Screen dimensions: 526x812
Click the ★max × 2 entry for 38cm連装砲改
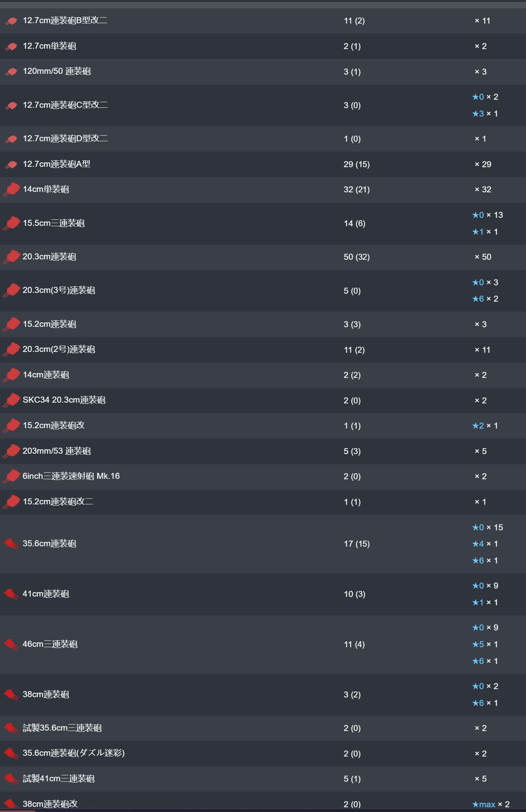coord(490,804)
